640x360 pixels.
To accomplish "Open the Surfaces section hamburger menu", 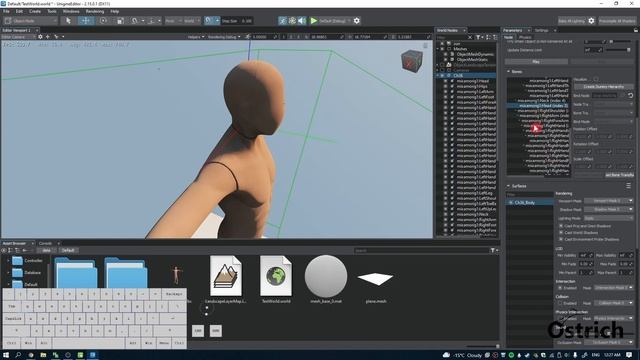I will coord(629,186).
